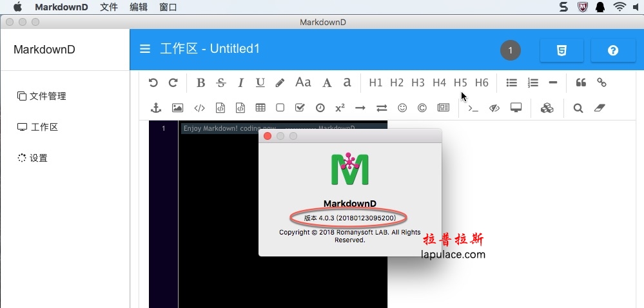
Task: Insert a hyperlink
Action: click(x=601, y=82)
